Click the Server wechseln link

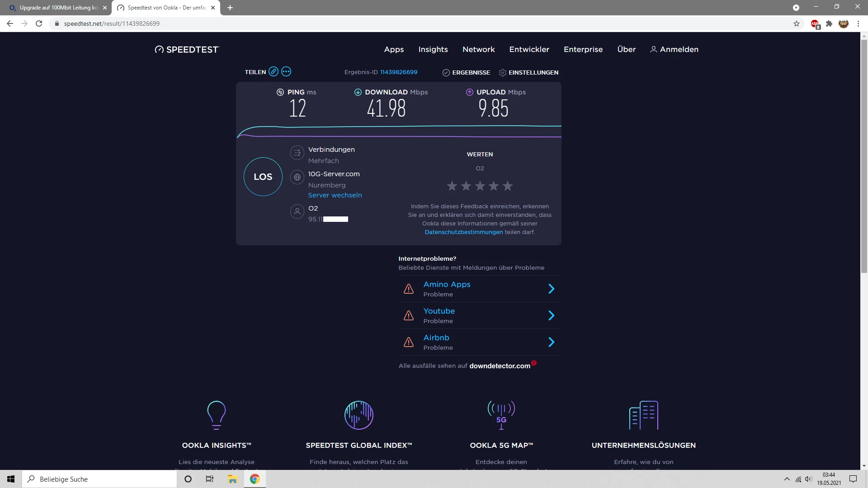click(x=335, y=195)
